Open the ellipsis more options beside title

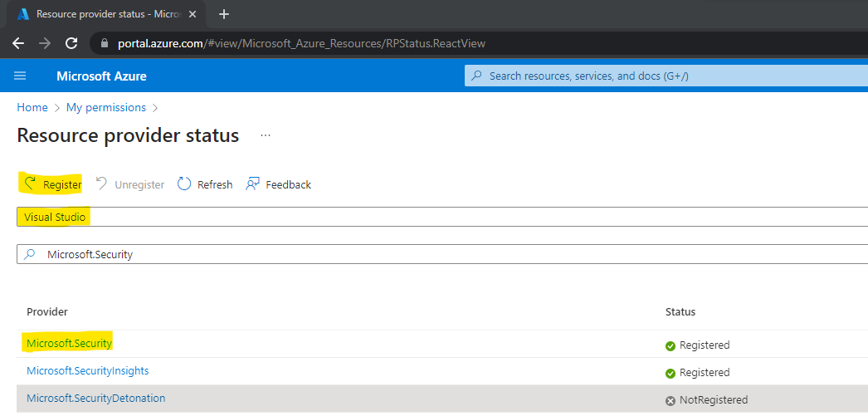(266, 135)
